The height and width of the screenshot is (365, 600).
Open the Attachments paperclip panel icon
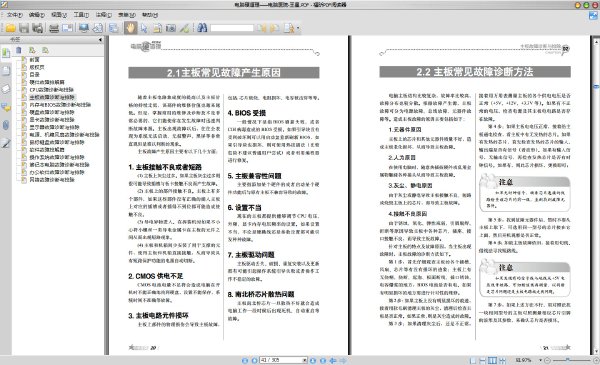click(6, 125)
